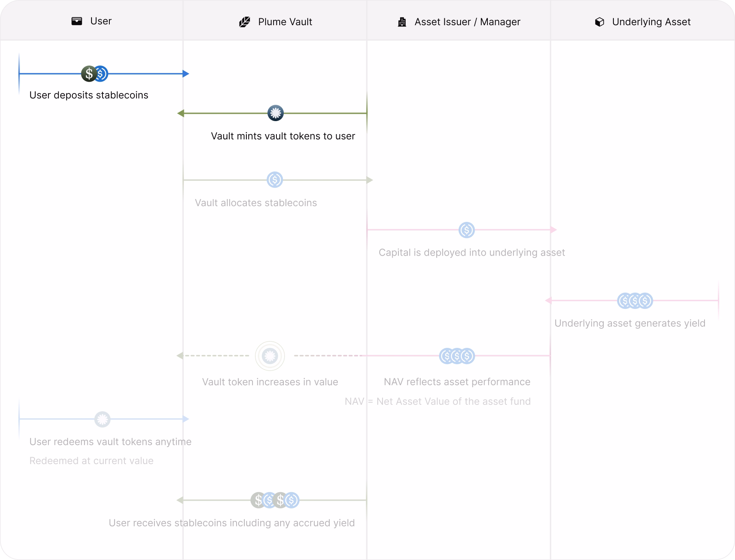Select the Plume Vault header label
The image size is (735, 560).
(x=285, y=22)
